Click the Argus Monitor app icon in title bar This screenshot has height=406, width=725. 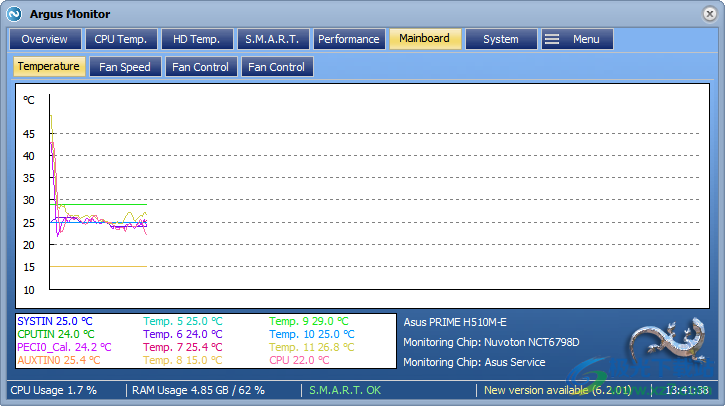pyautogui.click(x=15, y=14)
